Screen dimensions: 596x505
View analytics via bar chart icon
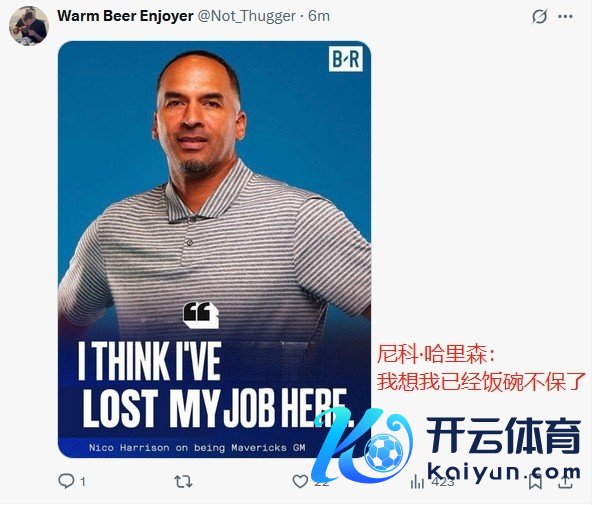(x=417, y=482)
